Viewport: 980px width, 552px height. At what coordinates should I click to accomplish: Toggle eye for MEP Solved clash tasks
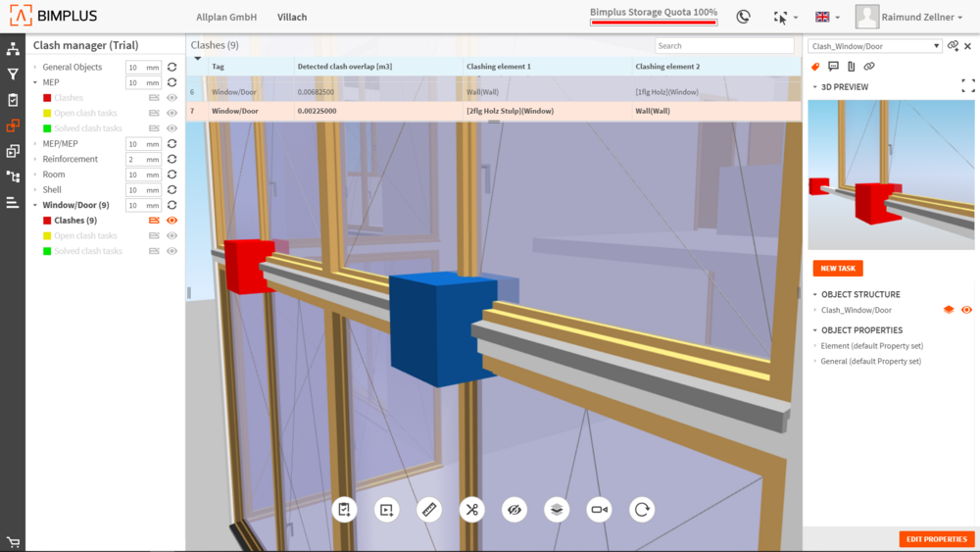[x=172, y=128]
